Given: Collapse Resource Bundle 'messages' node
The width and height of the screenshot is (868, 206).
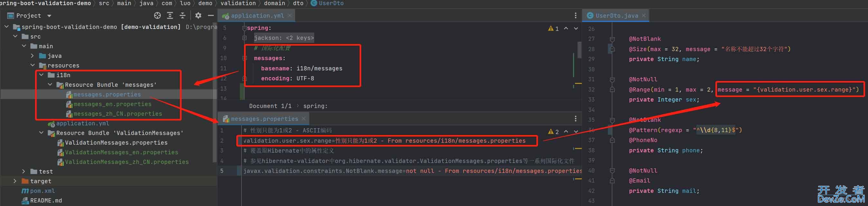Looking at the screenshot, I should (50, 85).
